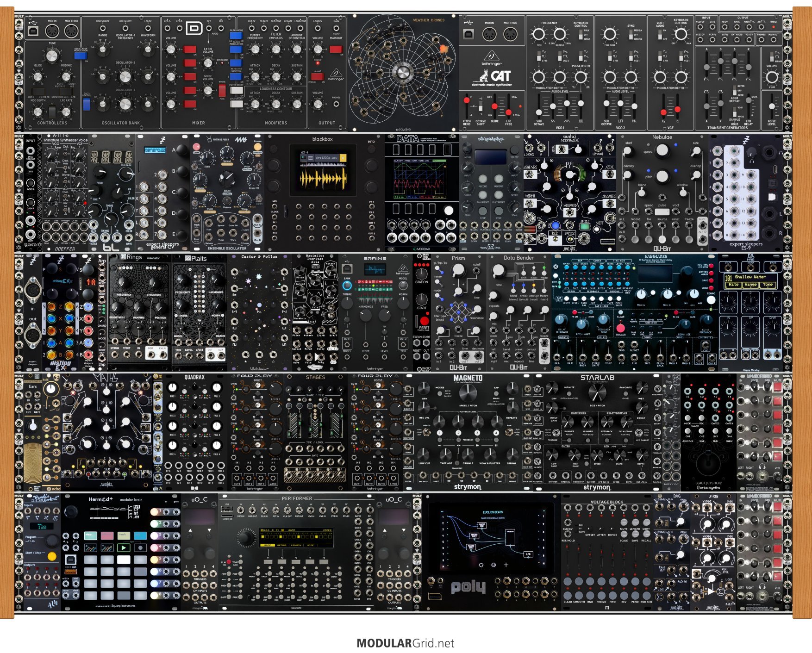Select the LENGTH tab on the Periformer display
The height and width of the screenshot is (653, 812).
(x=296, y=545)
